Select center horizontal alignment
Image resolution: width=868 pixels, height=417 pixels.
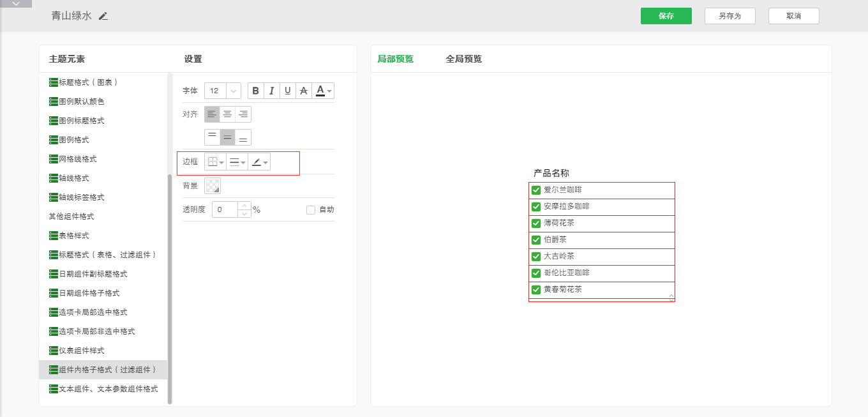(228, 114)
